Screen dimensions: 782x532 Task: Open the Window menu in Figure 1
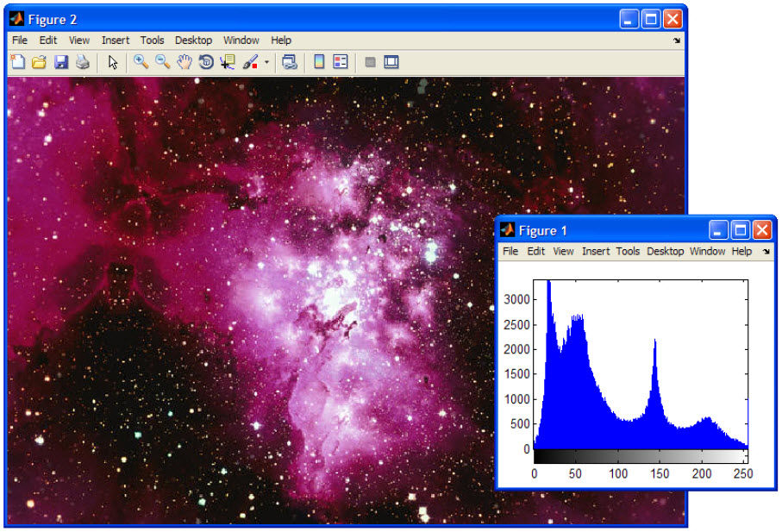coord(707,252)
